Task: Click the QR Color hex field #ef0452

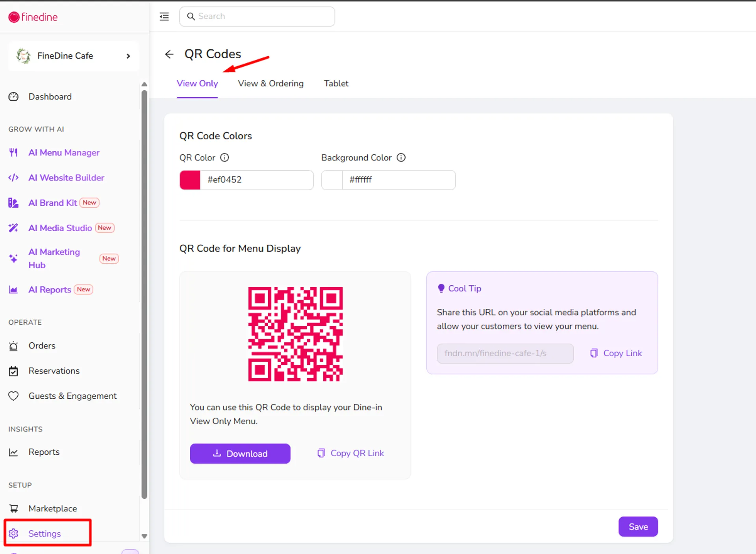Action: [257, 180]
